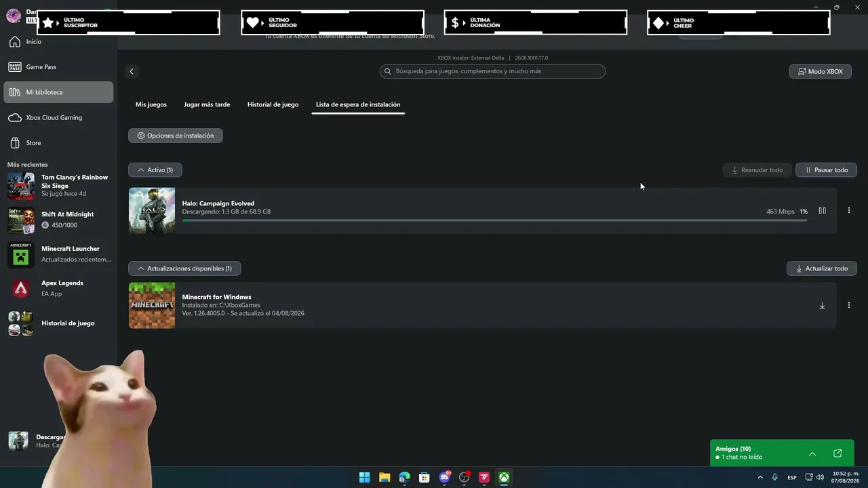Open Shift At Midnight from recents
Image resolution: width=868 pixels, height=488 pixels.
(58, 220)
